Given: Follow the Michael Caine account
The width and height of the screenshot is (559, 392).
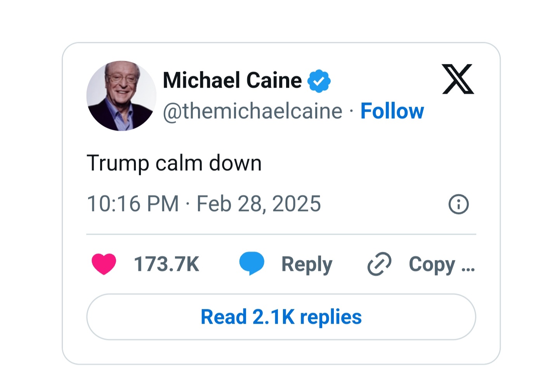Looking at the screenshot, I should click(x=392, y=111).
